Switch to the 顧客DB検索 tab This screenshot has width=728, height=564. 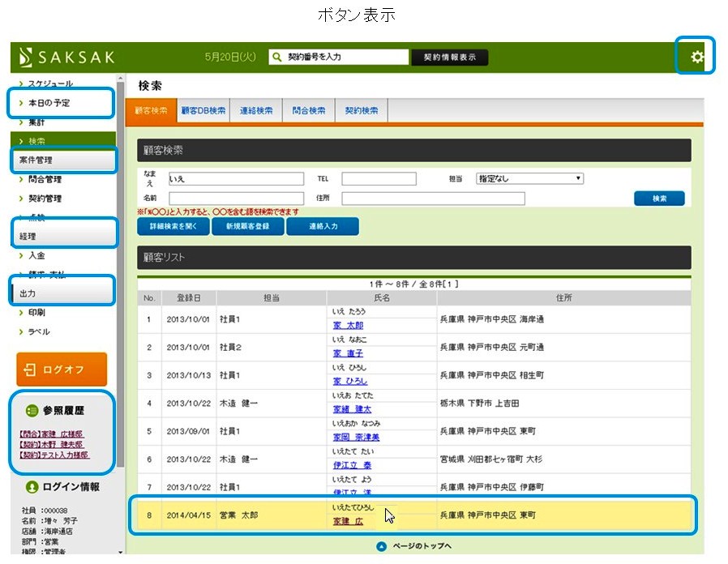(203, 111)
